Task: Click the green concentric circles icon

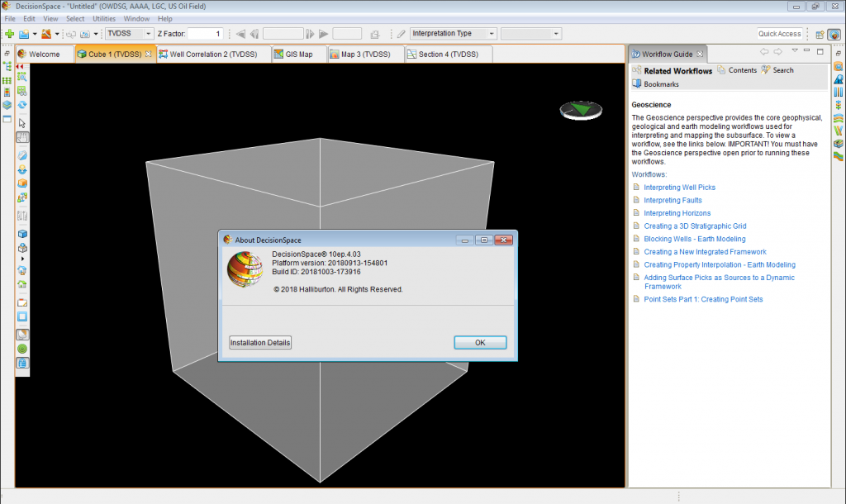Action: click(22, 349)
